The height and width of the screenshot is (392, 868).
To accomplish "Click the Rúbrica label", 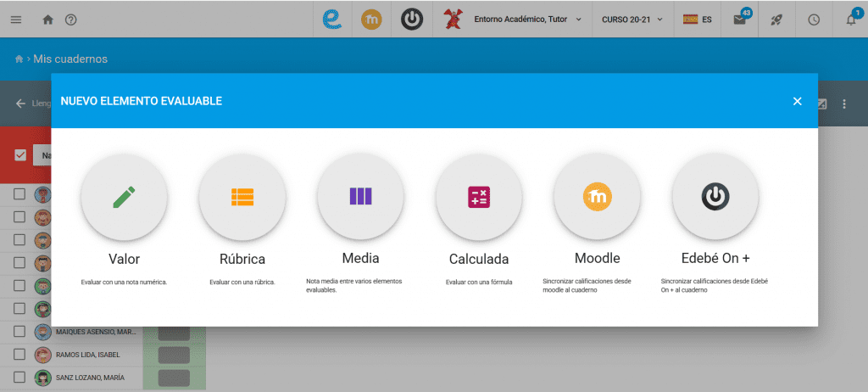I will pos(242,259).
